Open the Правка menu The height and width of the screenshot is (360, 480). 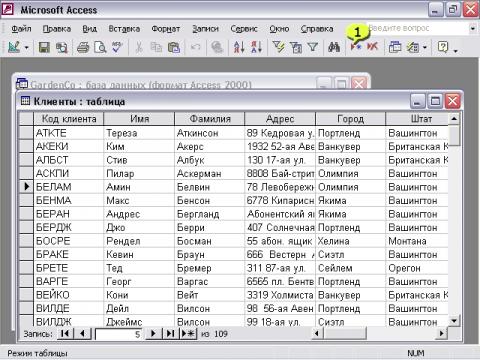tap(57, 29)
